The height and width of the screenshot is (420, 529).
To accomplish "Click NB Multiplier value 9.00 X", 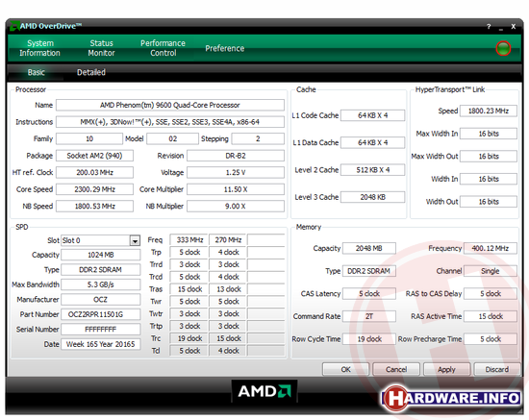I will tap(236, 206).
